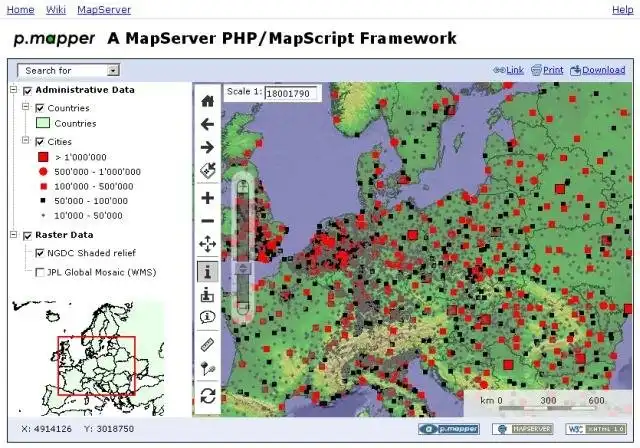Click the '50'000 - 100'000' legend label
640x448 pixels.
91,201
